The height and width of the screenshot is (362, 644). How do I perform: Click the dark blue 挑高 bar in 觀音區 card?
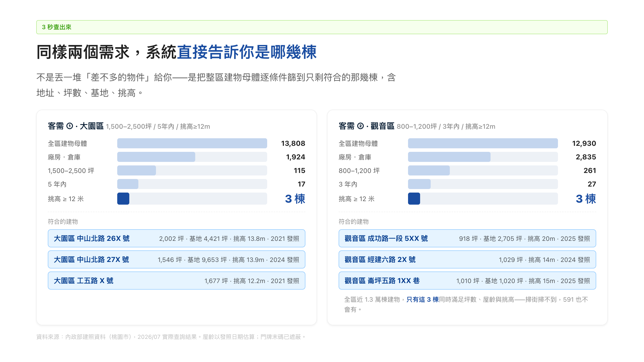pyautogui.click(x=414, y=199)
